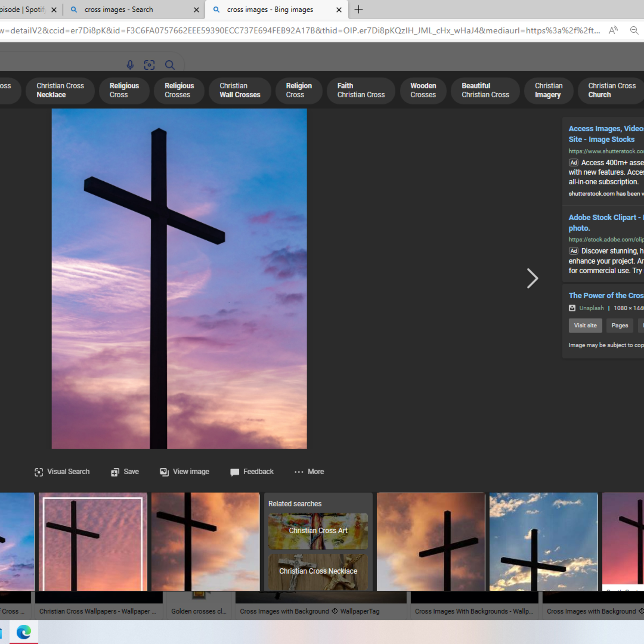Launch Microsoft Edge from the taskbar

[24, 632]
